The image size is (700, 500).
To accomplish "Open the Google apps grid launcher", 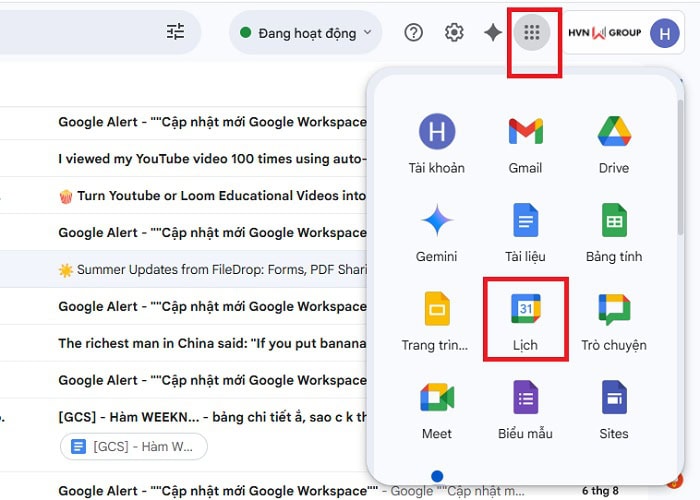I will pyautogui.click(x=532, y=33).
